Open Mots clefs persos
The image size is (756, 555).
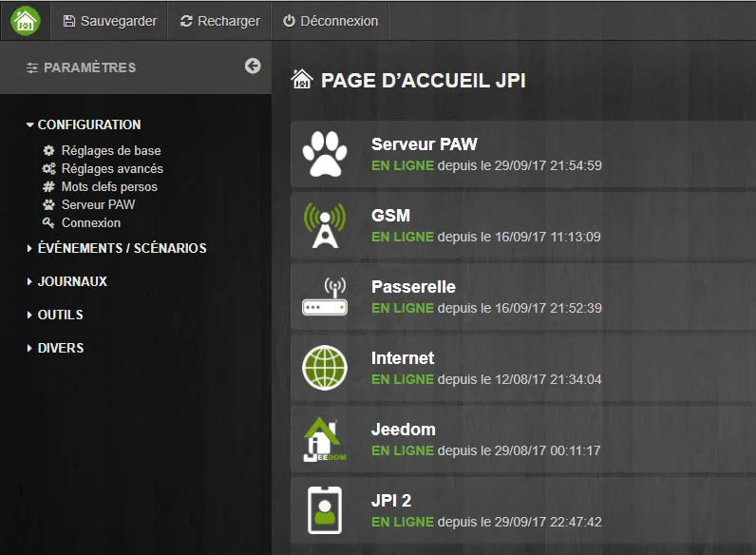pyautogui.click(x=109, y=187)
